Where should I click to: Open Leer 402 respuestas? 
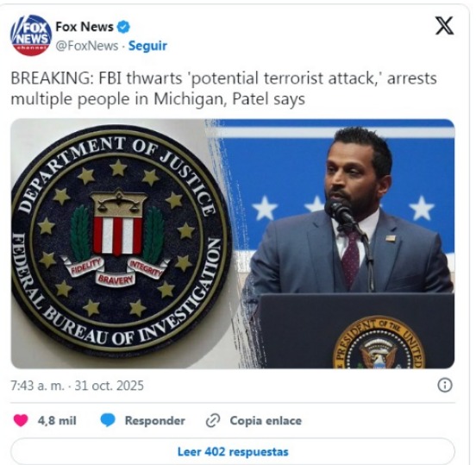click(233, 452)
